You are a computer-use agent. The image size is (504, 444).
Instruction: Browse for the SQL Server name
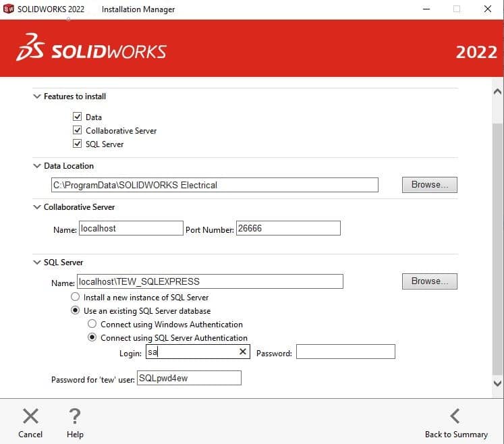click(x=429, y=281)
